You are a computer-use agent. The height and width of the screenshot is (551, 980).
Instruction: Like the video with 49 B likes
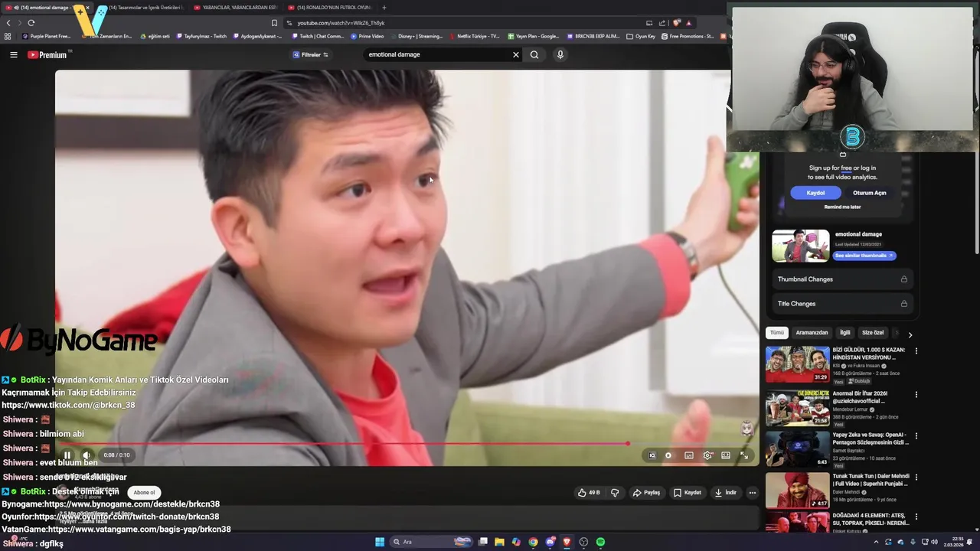click(x=590, y=493)
